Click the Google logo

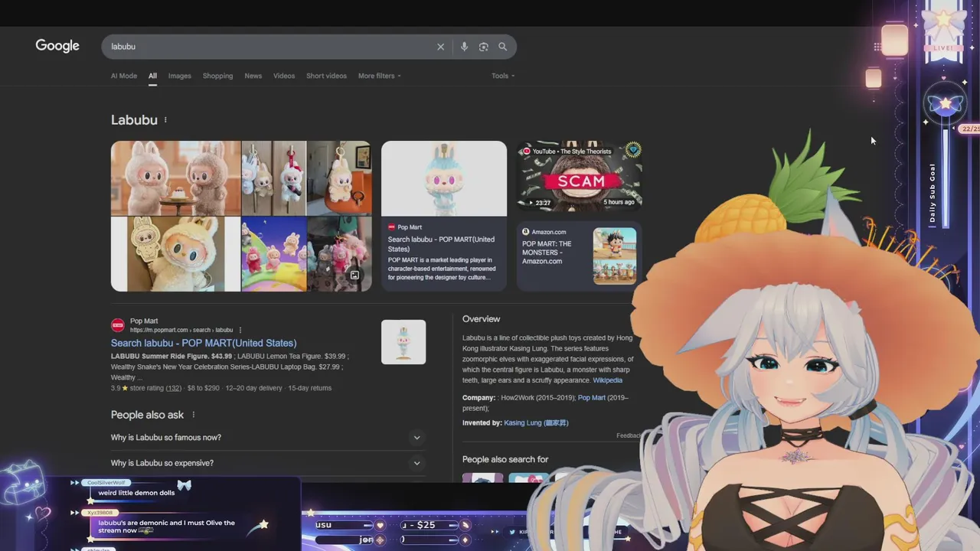(57, 46)
